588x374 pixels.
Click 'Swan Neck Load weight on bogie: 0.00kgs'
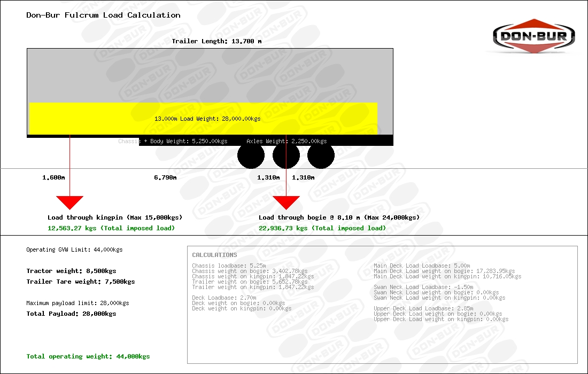click(x=436, y=292)
